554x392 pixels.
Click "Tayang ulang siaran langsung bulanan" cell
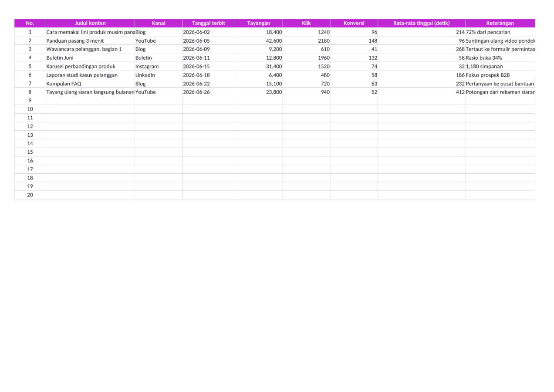(90, 92)
